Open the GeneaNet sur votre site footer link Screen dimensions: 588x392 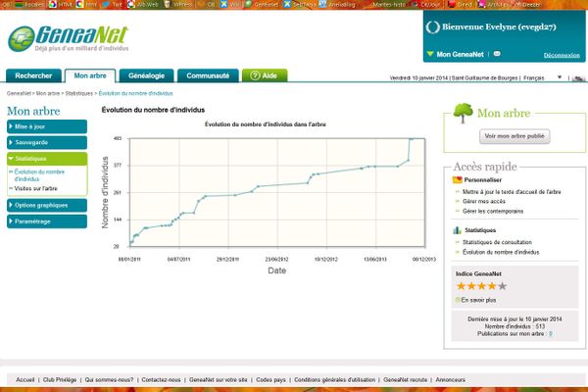click(219, 380)
